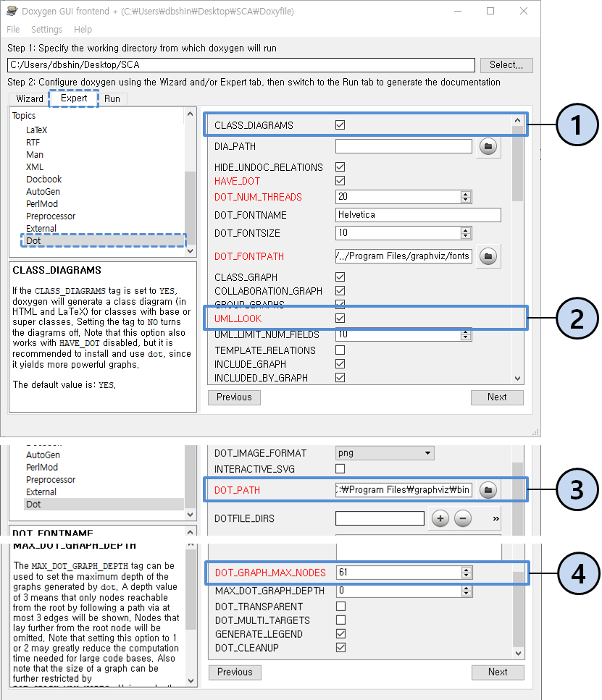Image resolution: width=602 pixels, height=700 pixels.
Task: Click UML_LIMIT_NUM_FIELDS spinner arrows
Action: (466, 335)
